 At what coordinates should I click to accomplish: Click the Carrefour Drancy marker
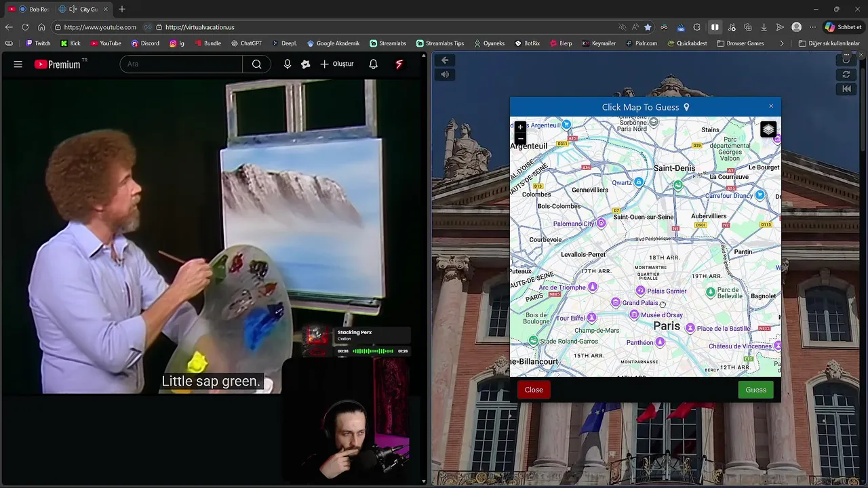[x=760, y=195]
